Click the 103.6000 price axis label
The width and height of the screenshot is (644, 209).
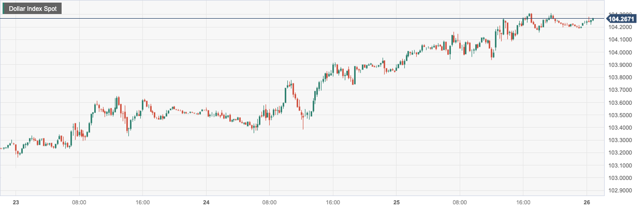pos(620,103)
